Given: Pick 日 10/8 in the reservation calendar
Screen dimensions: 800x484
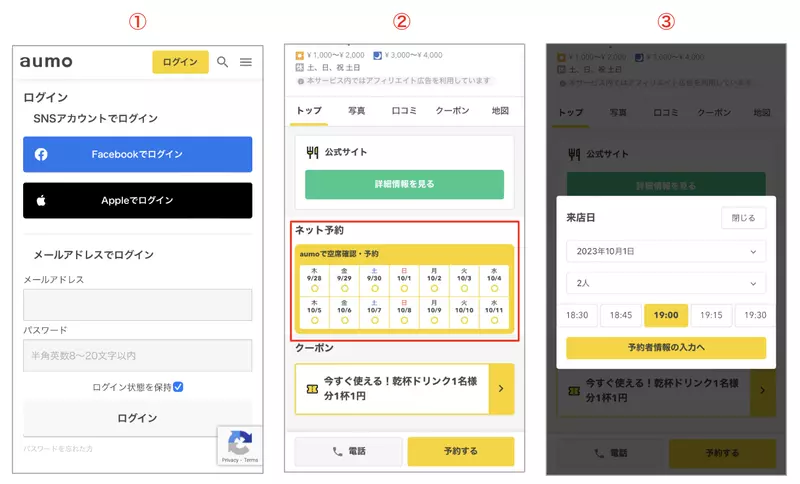Looking at the screenshot, I should 404,312.
